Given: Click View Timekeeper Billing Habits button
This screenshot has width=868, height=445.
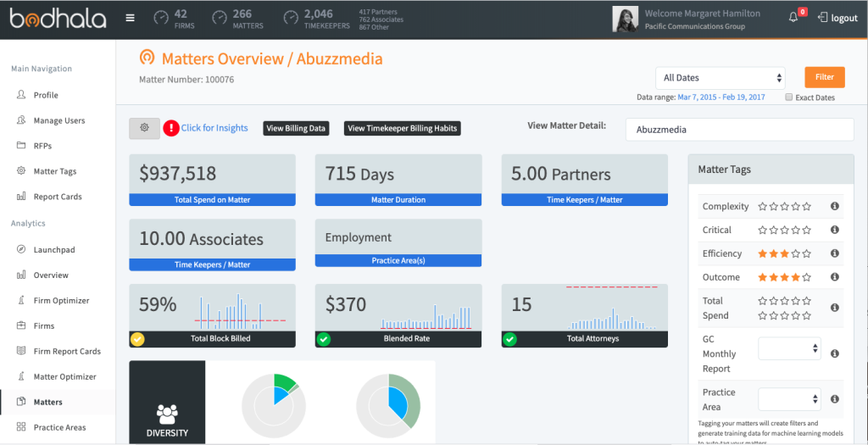Looking at the screenshot, I should 403,128.
